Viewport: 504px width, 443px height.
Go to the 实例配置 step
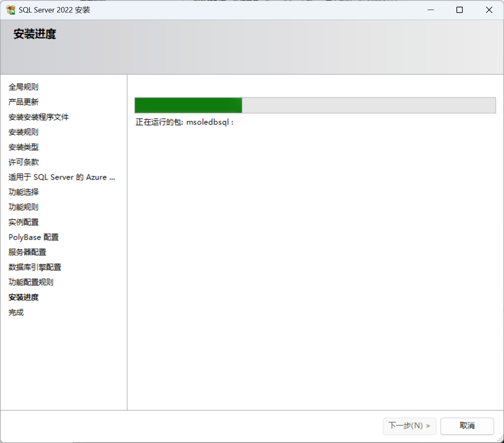pyautogui.click(x=23, y=222)
